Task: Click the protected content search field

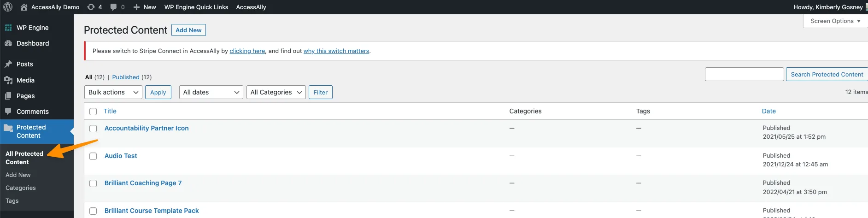Action: 744,74
